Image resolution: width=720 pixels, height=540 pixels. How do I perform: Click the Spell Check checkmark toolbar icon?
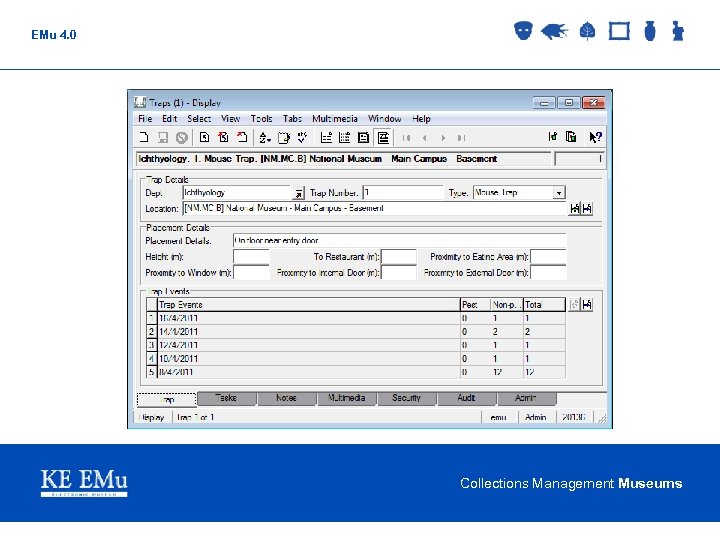(x=302, y=137)
